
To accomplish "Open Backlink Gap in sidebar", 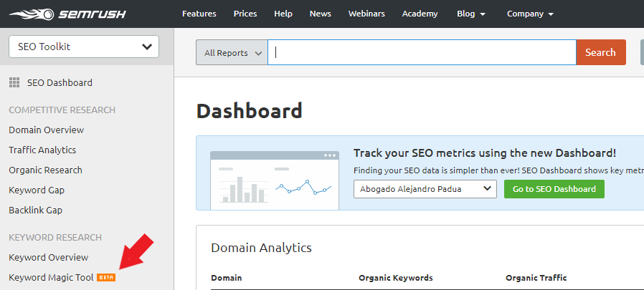I will pos(36,211).
